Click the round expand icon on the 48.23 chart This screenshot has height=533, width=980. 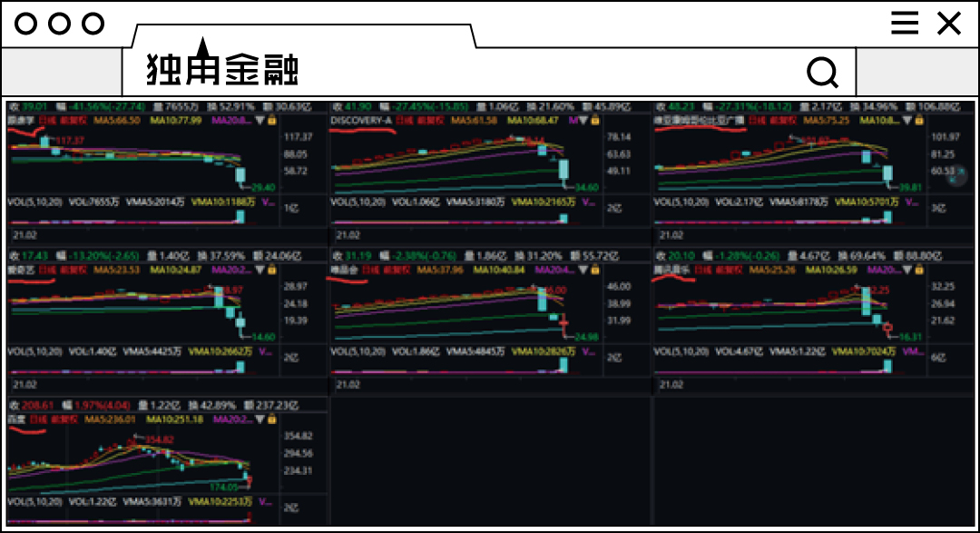[957, 176]
